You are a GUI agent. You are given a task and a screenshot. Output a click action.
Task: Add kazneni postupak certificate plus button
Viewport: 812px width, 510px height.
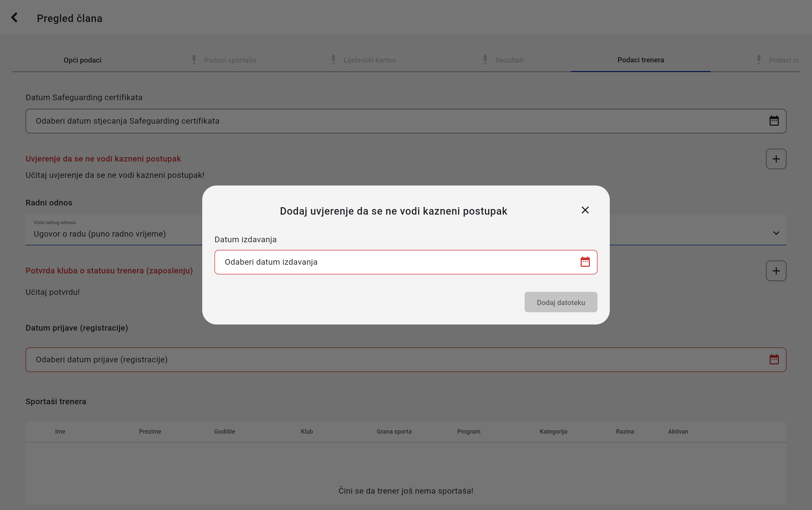[x=776, y=159]
